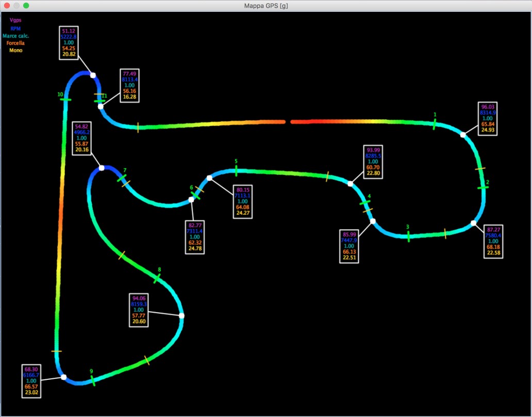
Task: Select the white point linked to 68.30 box
Action: pyautogui.click(x=63, y=377)
